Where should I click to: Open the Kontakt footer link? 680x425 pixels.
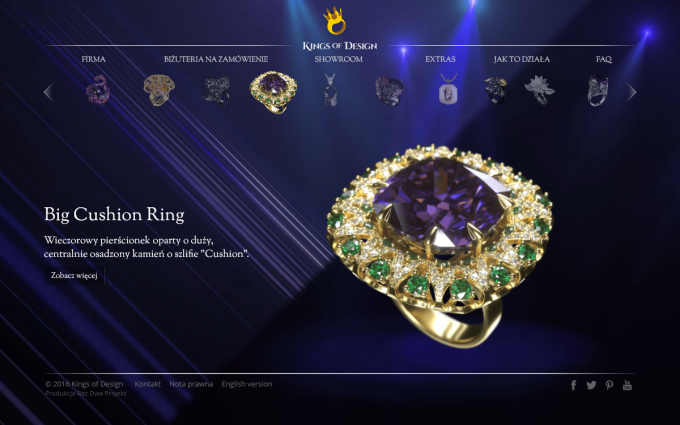[x=147, y=384]
